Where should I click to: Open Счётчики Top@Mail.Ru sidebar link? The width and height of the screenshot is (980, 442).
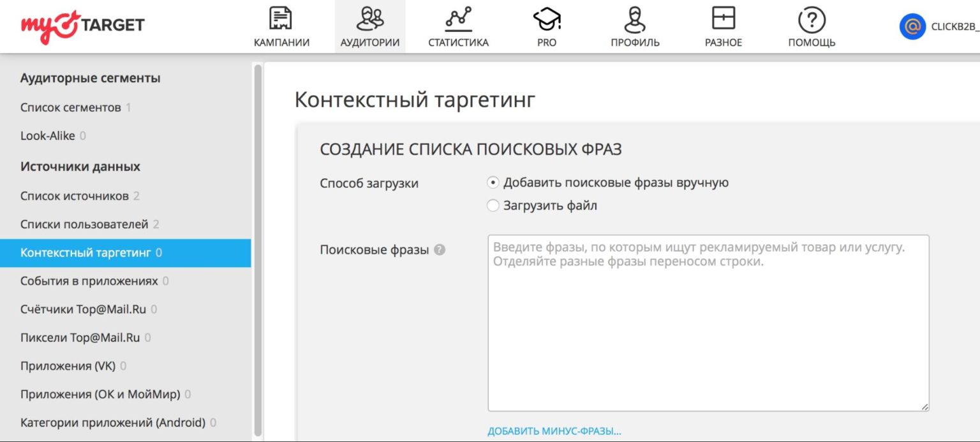tap(83, 309)
